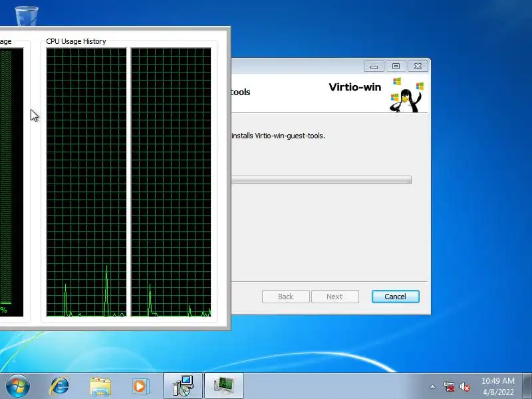The width and height of the screenshot is (532, 399).
Task: Click the second CPU usage history graph
Action: (x=171, y=182)
